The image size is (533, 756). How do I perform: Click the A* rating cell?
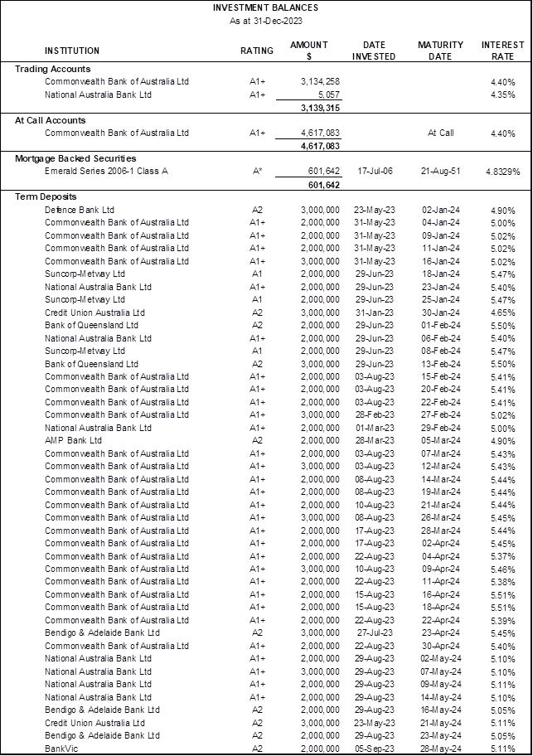click(257, 171)
